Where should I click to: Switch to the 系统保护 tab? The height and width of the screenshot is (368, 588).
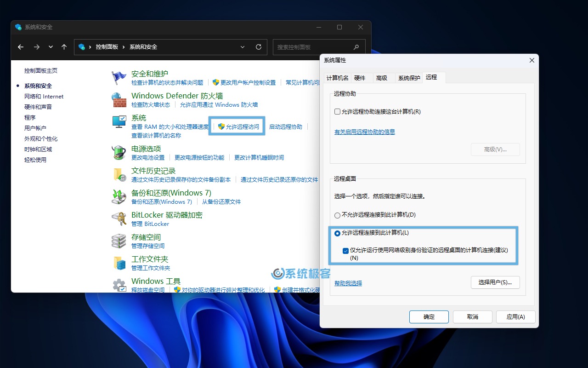click(x=409, y=78)
